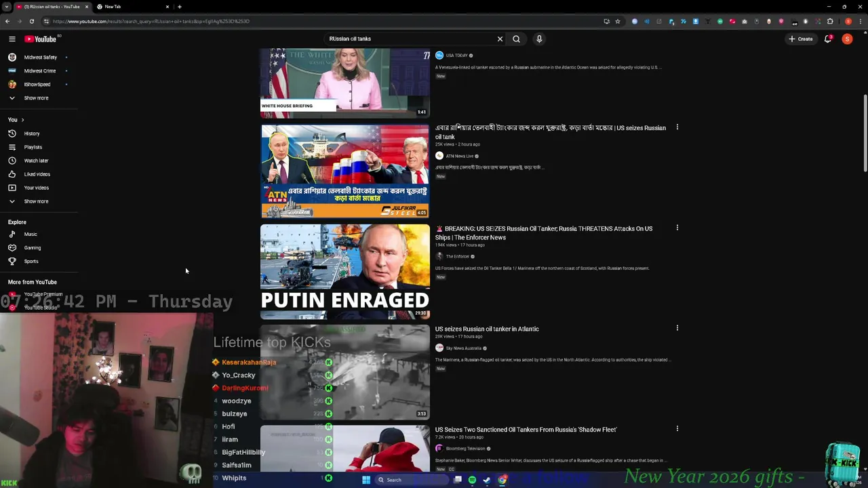Open the options menu for the Bloomberg video

(x=677, y=428)
